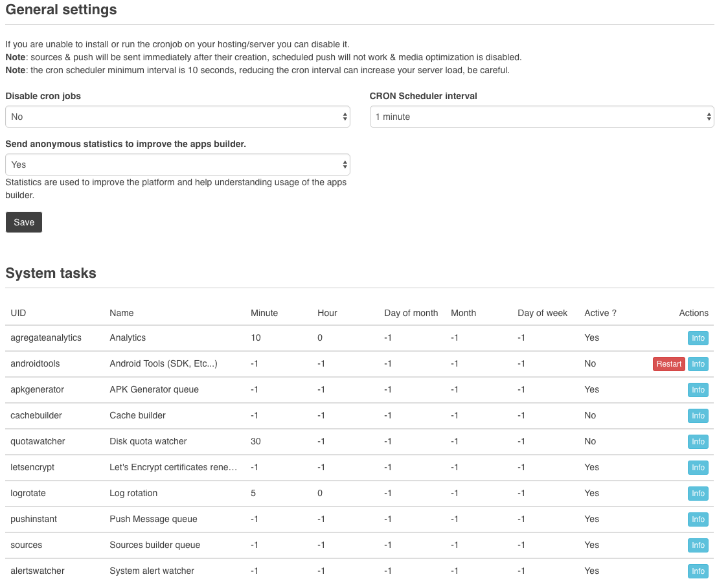Click the Day of week column header
The width and height of the screenshot is (728, 581).
pyautogui.click(x=542, y=313)
